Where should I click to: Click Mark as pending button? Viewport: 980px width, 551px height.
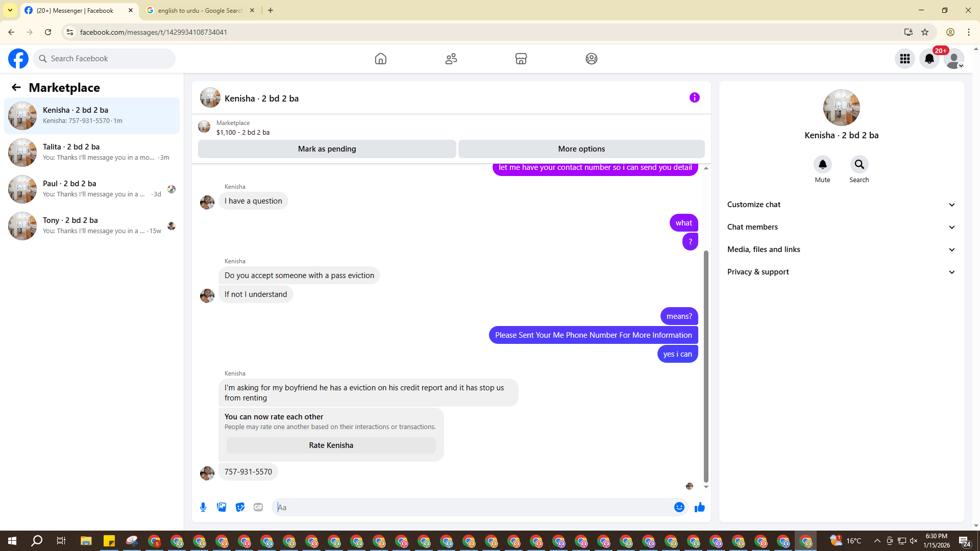[x=327, y=149]
